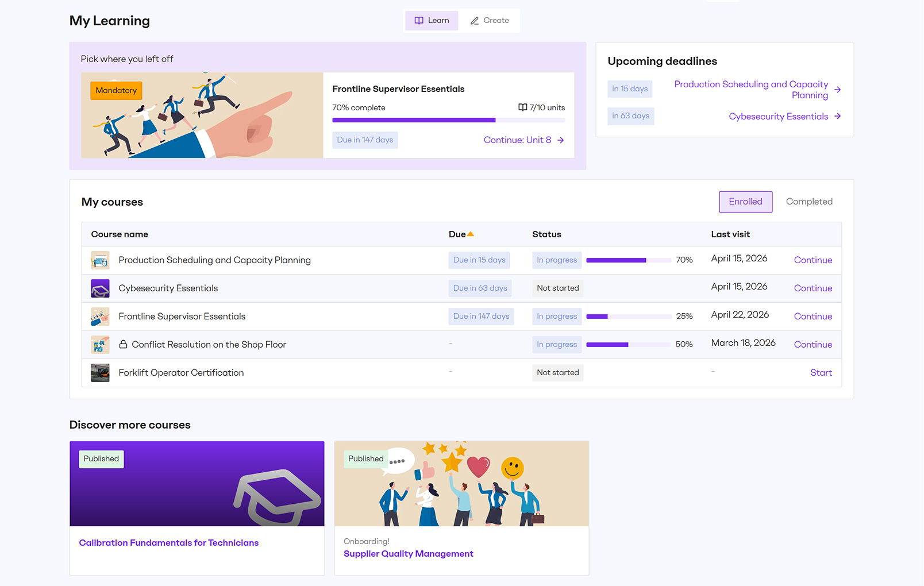Image resolution: width=924 pixels, height=586 pixels.
Task: Click the arrow icon on Continue: Unit 8
Action: point(560,140)
